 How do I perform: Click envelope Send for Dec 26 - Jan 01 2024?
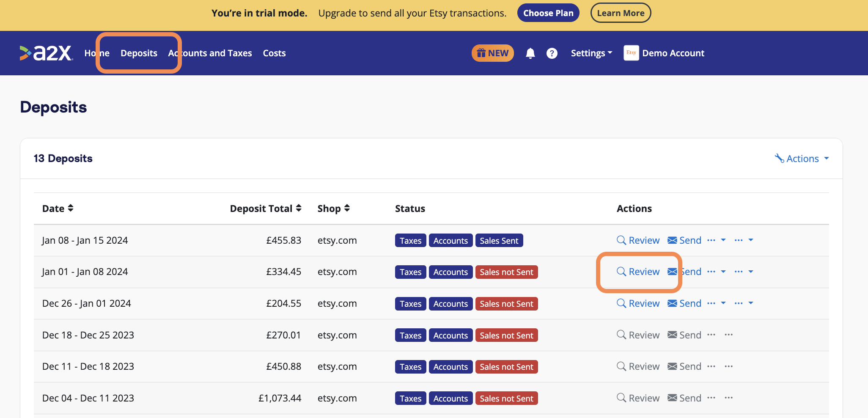(684, 303)
